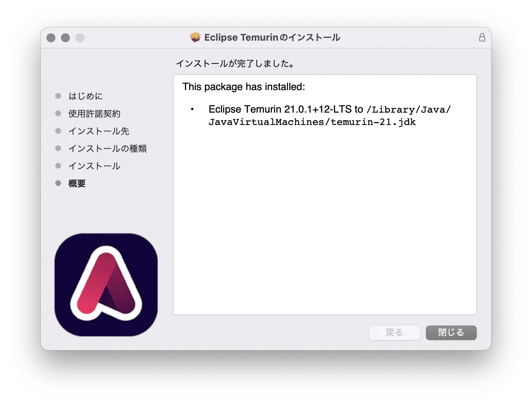Screen dimensions: 532x404
Task: Close the installer with the gray close button
Action: click(51, 38)
